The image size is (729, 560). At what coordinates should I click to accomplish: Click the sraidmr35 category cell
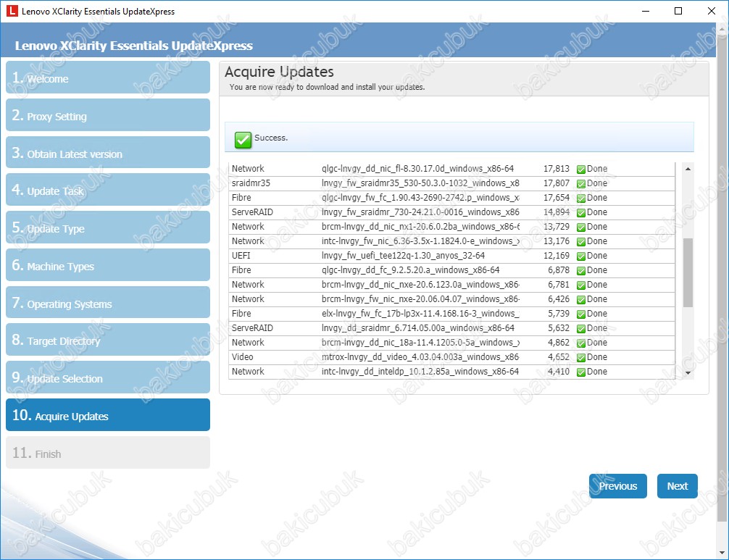(251, 183)
